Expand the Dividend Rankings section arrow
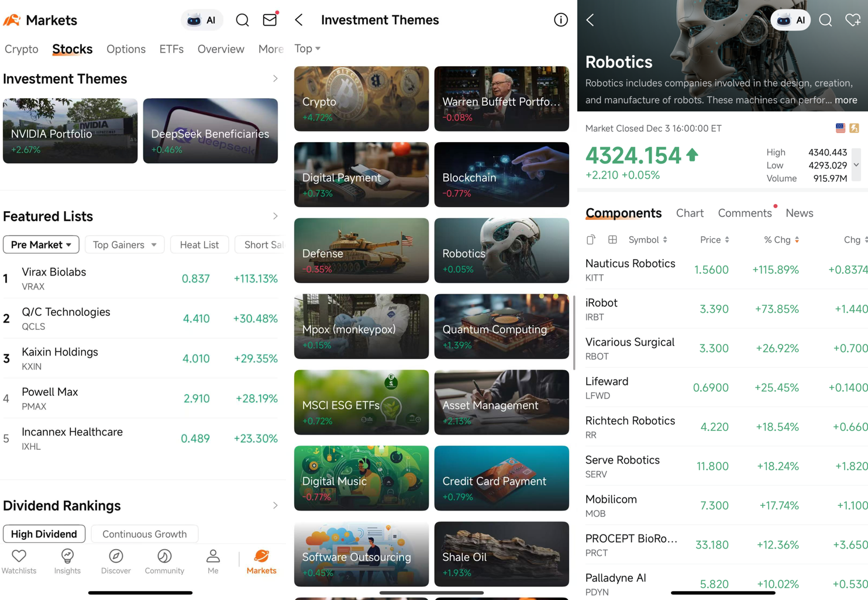Screen dimensions: 868x600 [x=275, y=505]
